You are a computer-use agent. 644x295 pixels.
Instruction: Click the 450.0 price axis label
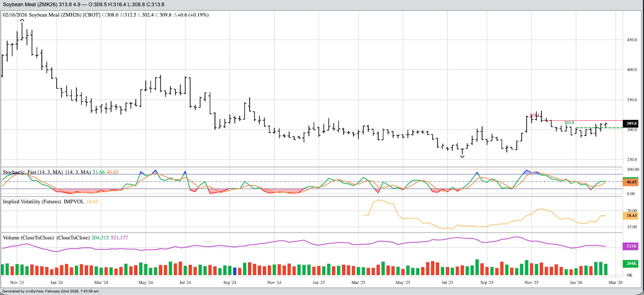[632, 40]
